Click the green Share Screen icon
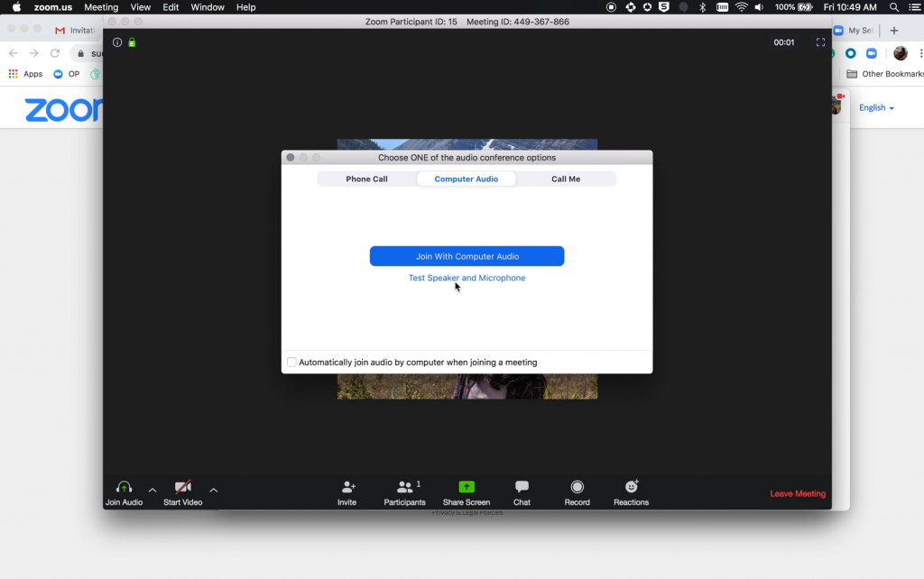This screenshot has height=579, width=924. coord(466,487)
